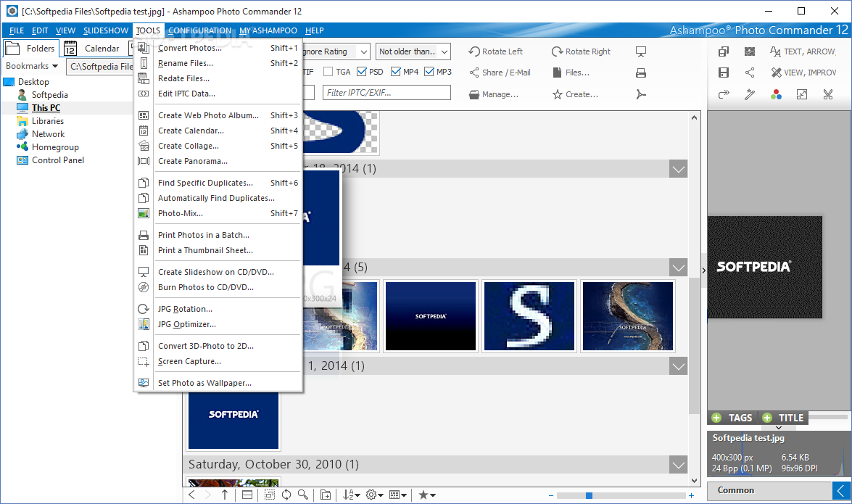This screenshot has width=852, height=504.
Task: Click the up-folder arrow icon
Action: point(224,495)
